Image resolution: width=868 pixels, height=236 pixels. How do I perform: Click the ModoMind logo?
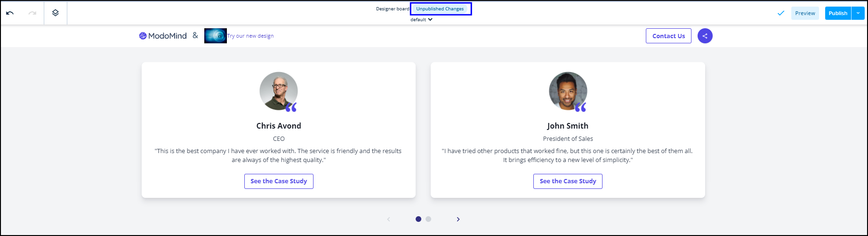[163, 36]
